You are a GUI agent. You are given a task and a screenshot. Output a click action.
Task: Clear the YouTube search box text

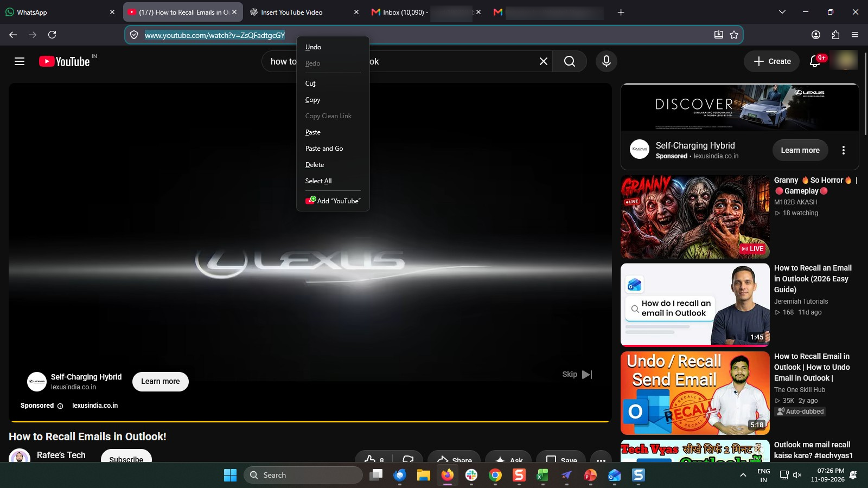[x=543, y=61]
